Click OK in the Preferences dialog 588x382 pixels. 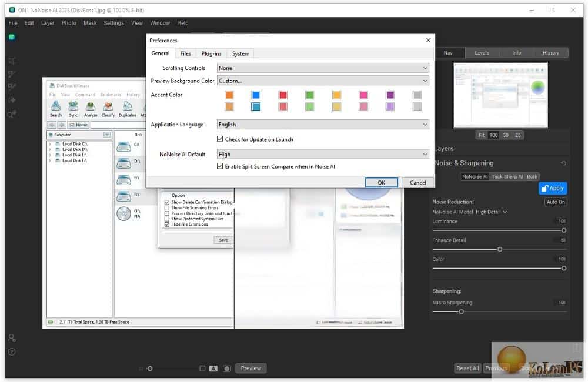tap(382, 183)
